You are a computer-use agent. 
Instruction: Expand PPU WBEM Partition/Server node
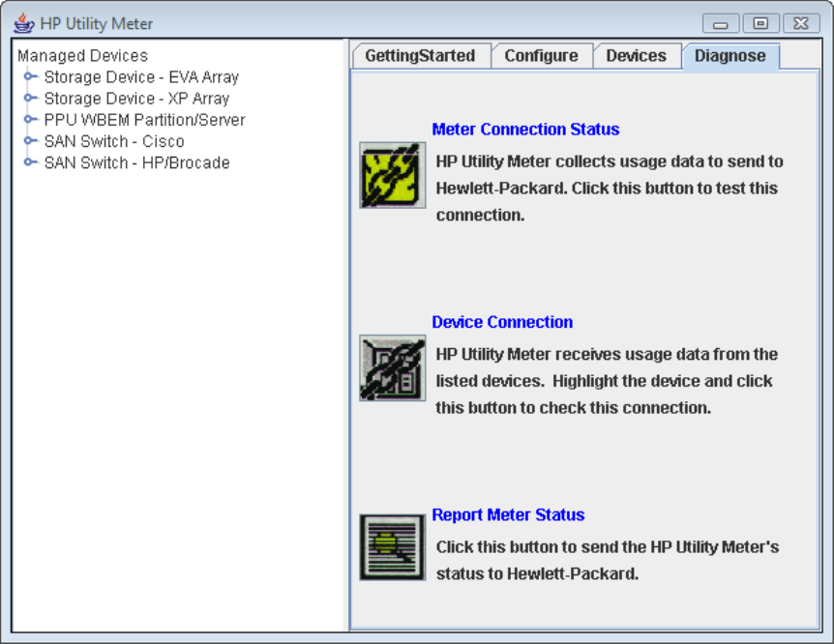tap(30, 119)
